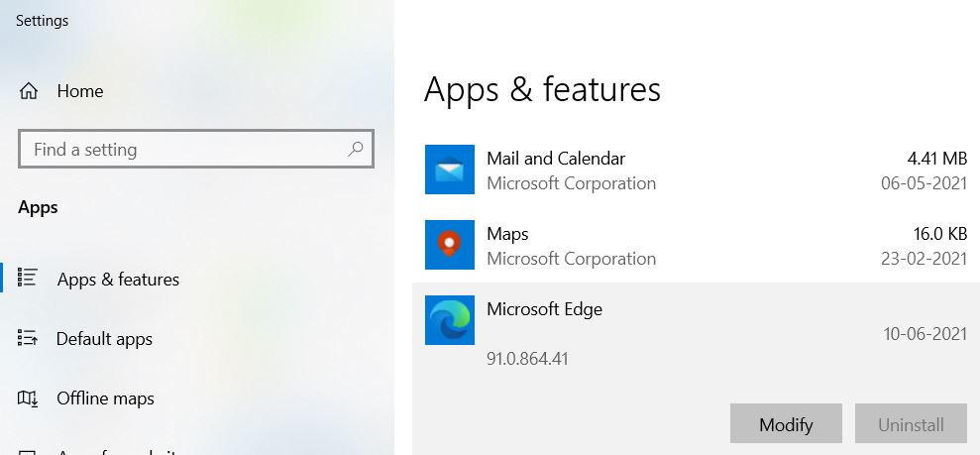This screenshot has width=980, height=455.
Task: Click the Settings window title
Action: tap(42, 21)
